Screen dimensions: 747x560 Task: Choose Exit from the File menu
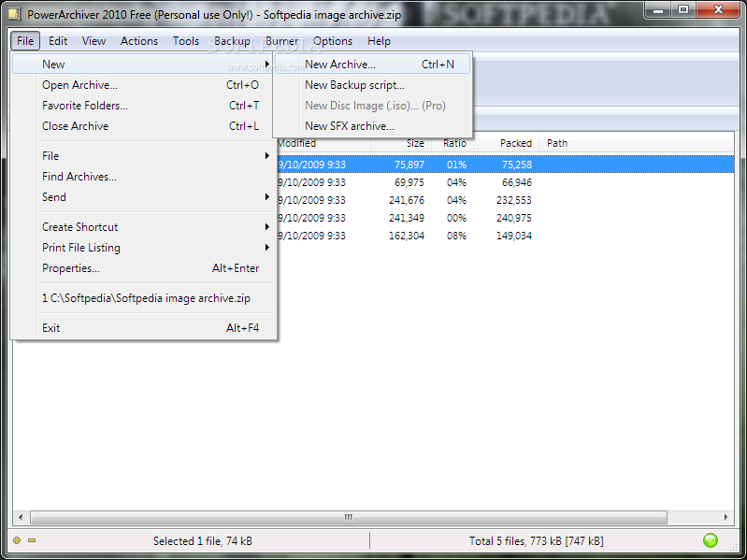click(142, 327)
